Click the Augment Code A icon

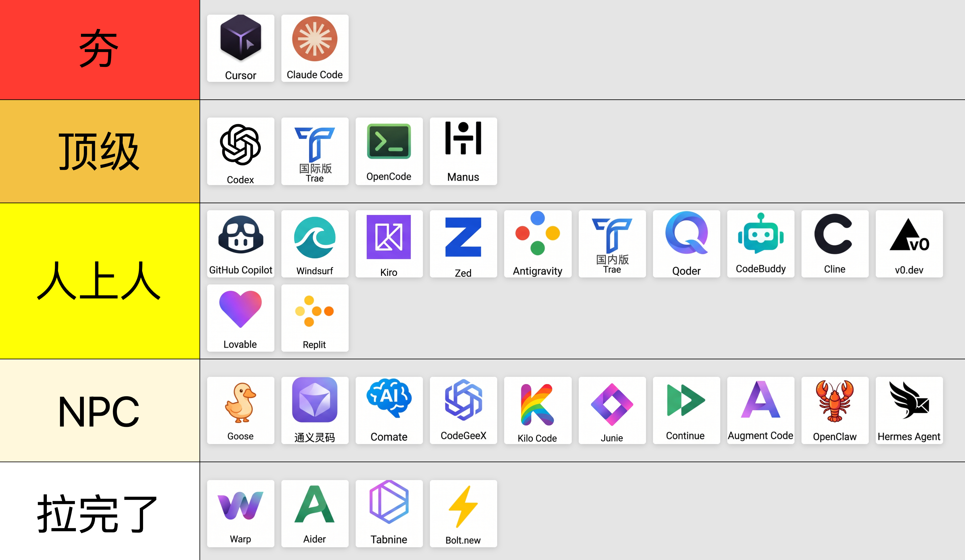[760, 410]
